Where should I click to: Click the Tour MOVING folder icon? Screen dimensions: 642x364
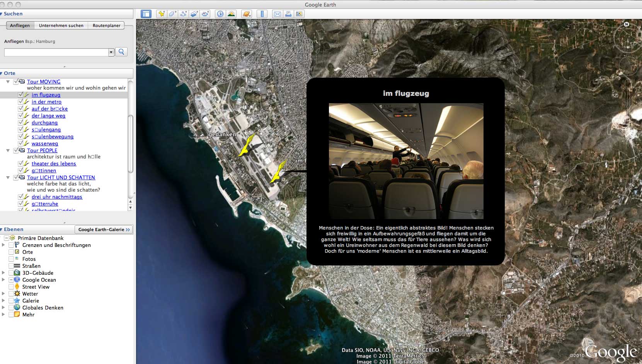pos(22,82)
